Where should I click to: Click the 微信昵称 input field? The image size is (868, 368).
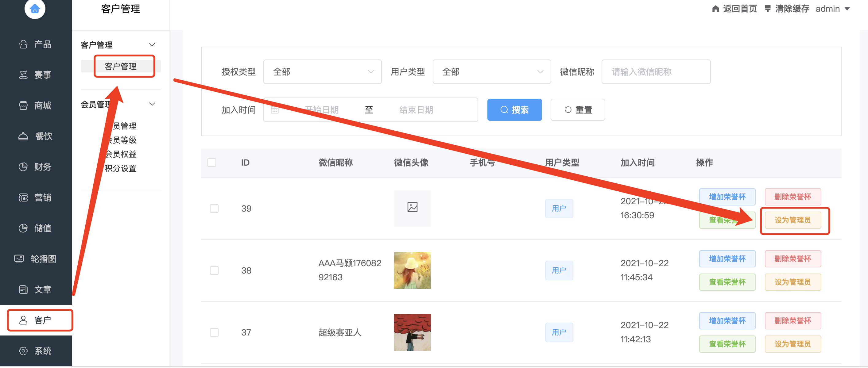coord(656,72)
